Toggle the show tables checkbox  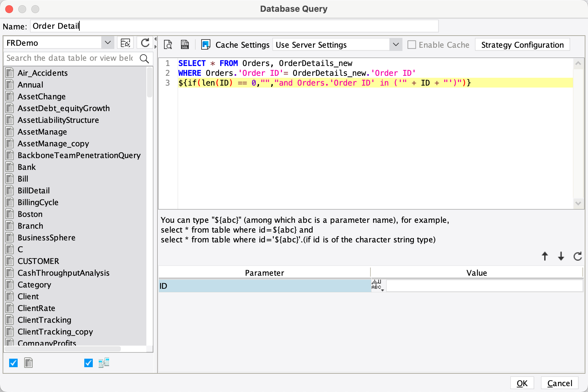click(x=13, y=363)
